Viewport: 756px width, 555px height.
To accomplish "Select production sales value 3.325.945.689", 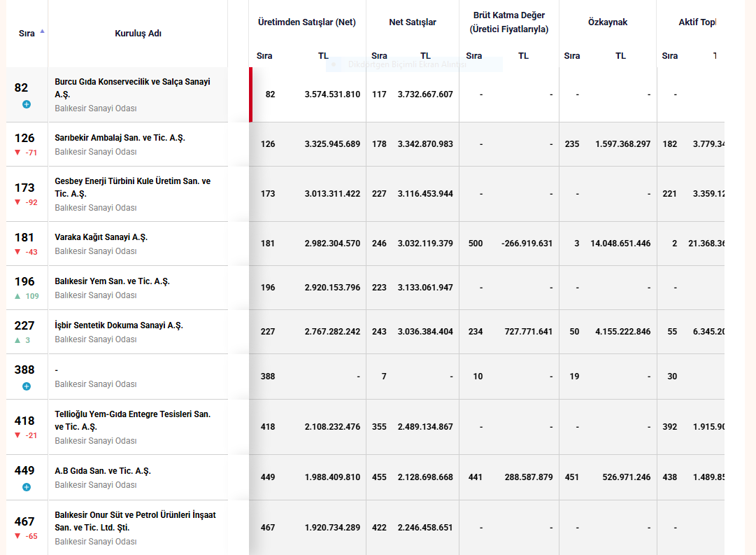I will point(332,144).
